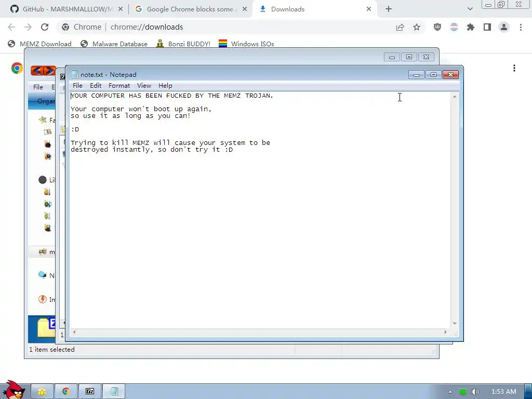Open Notepad's Edit menu
Screen dimensions: 532x399
(x=96, y=86)
